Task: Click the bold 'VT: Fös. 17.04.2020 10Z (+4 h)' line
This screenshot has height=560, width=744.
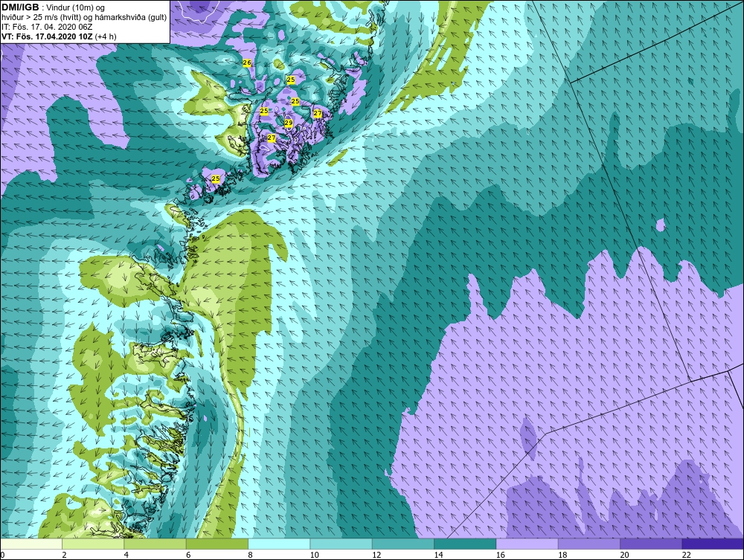Action: pos(59,36)
